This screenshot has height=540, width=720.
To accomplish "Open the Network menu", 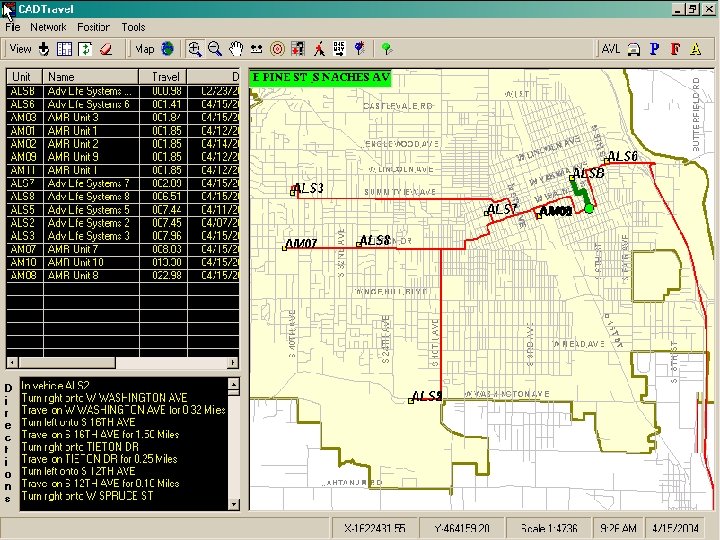I will (x=48, y=27).
